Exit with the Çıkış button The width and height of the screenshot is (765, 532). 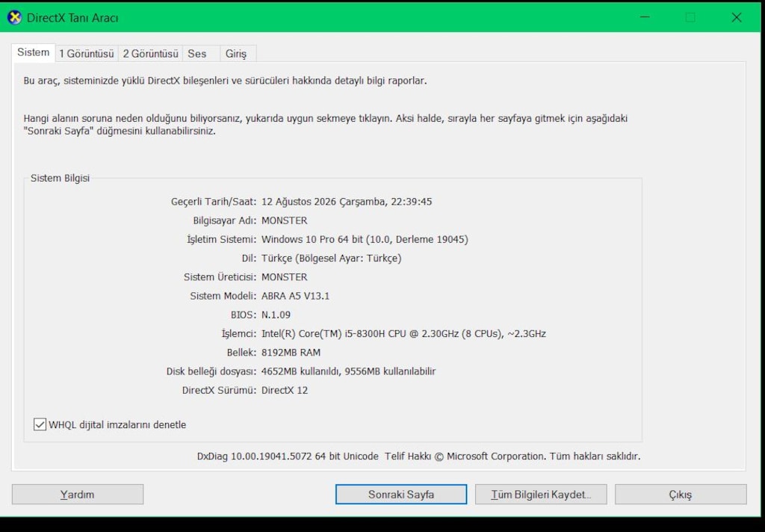(681, 495)
